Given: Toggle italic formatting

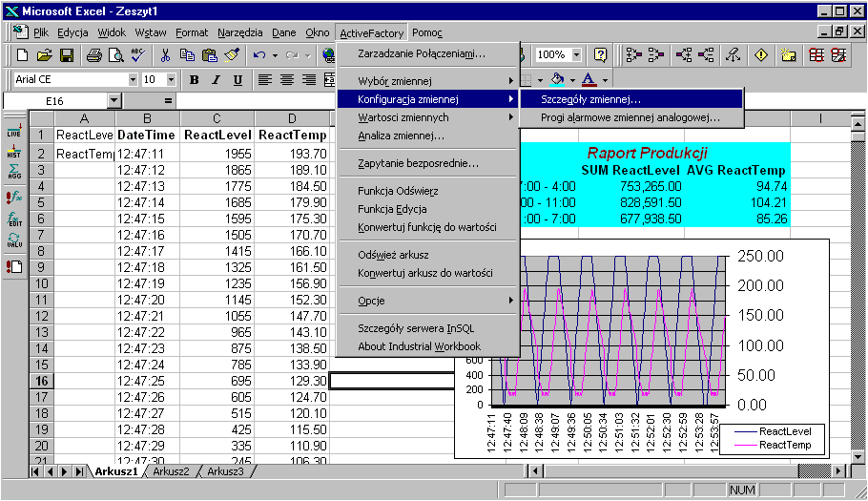Looking at the screenshot, I should [216, 80].
